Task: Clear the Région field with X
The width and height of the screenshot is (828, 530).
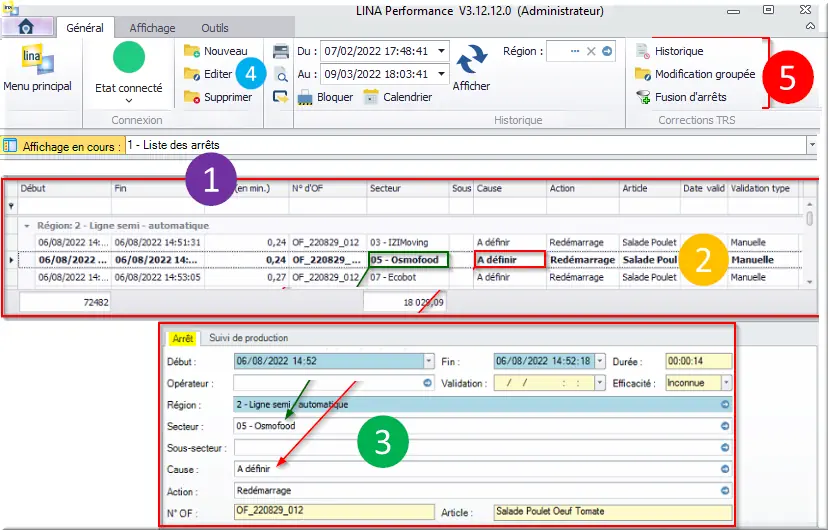Action: (591, 51)
